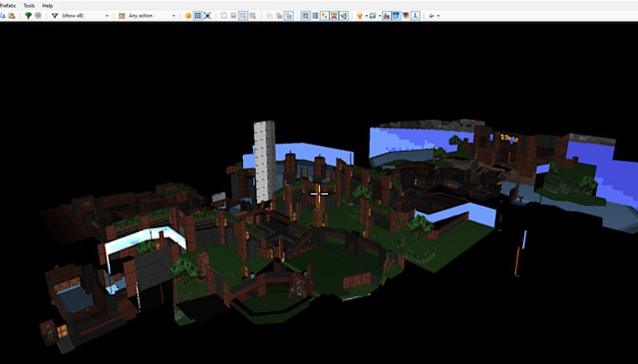Toggle the highlighted third geometry-merge mode button

243,16
